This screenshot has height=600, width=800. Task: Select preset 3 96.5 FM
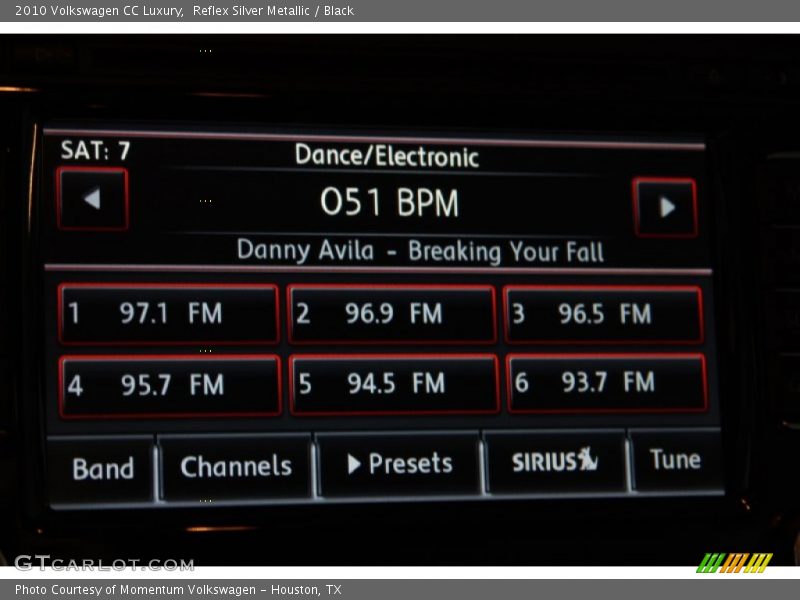point(603,314)
